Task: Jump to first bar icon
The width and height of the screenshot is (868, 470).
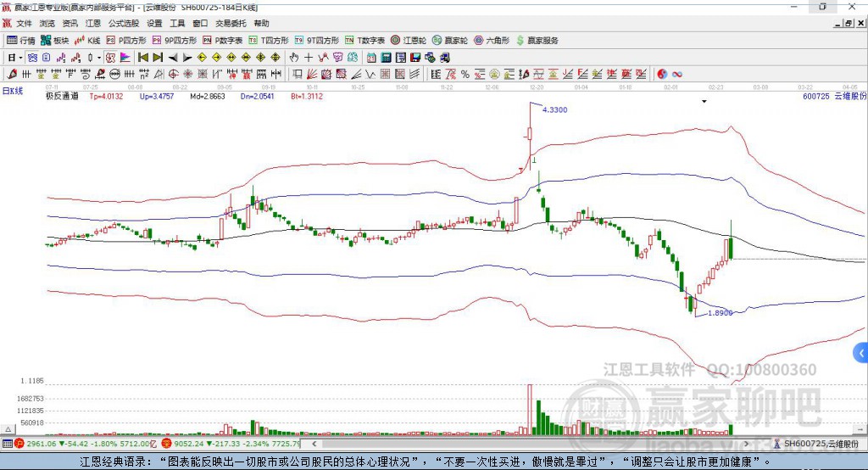Action: pos(142,58)
